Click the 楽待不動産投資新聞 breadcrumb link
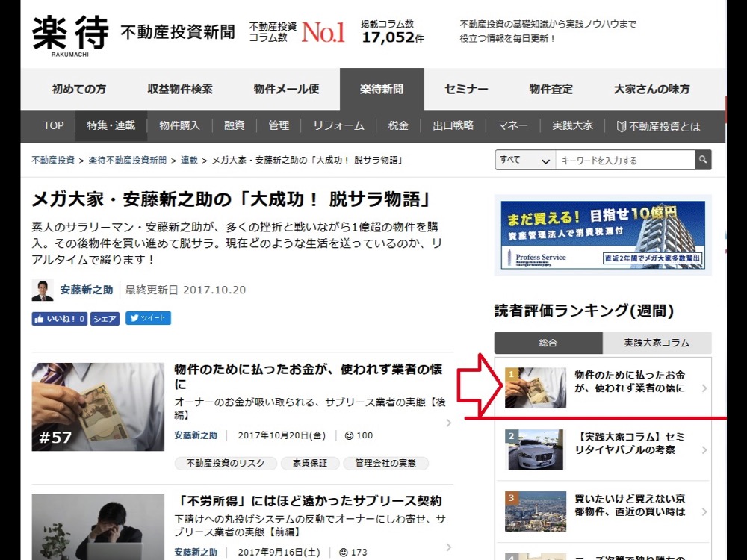The height and width of the screenshot is (560, 747). pos(128,160)
